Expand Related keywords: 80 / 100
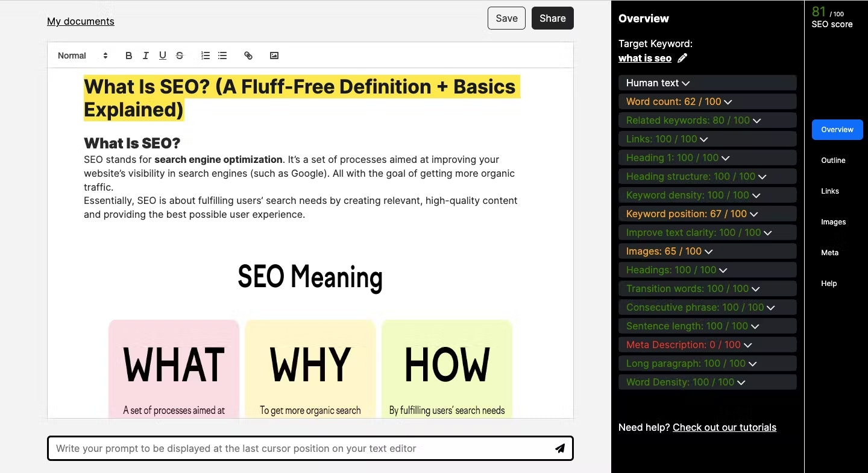This screenshot has width=868, height=473. click(x=708, y=120)
